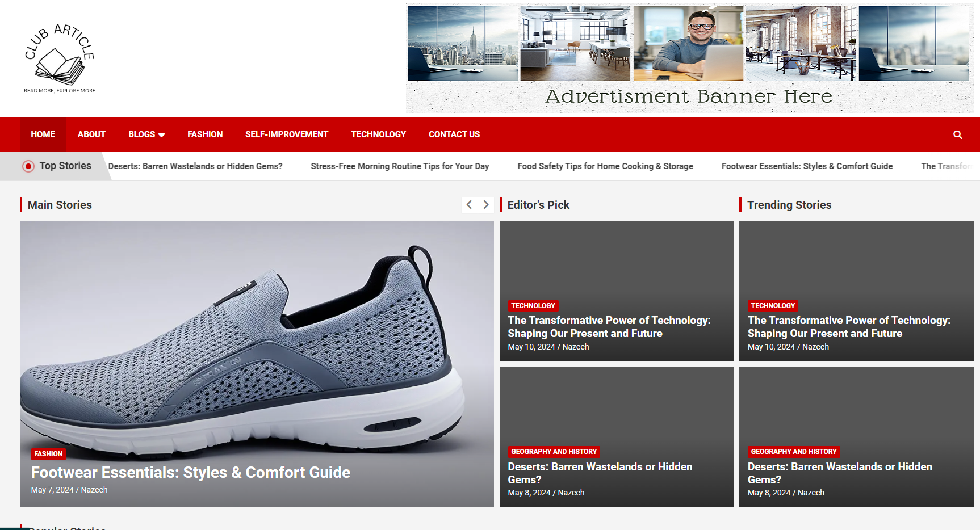Select TECHNOLOGY tag in Editor's Pick
Image resolution: width=980 pixels, height=530 pixels.
tap(533, 306)
